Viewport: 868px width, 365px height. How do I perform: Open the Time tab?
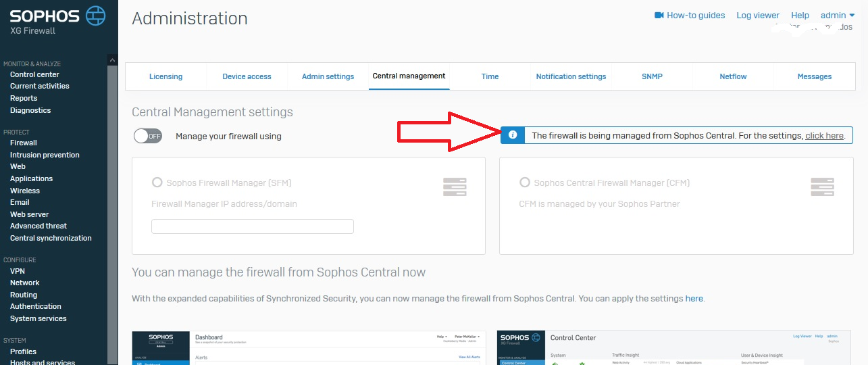(x=490, y=76)
